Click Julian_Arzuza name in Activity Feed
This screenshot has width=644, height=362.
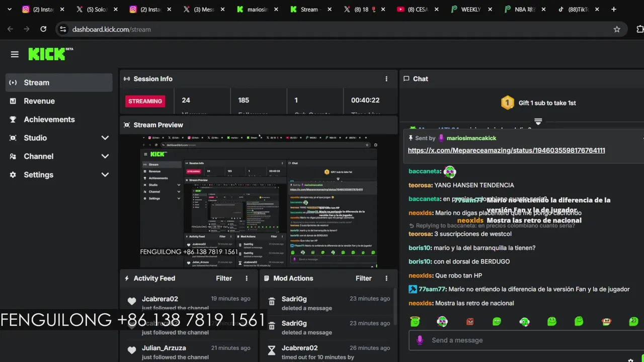click(x=164, y=348)
